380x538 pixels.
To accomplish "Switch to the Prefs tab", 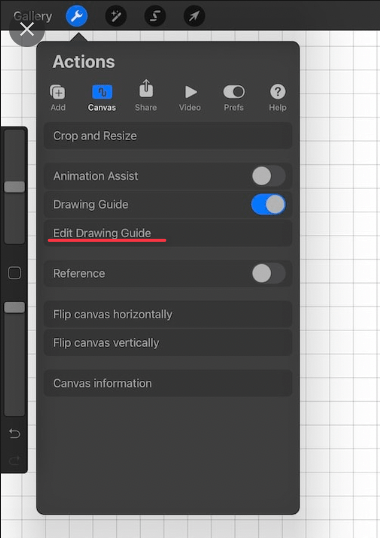I will click(x=234, y=98).
